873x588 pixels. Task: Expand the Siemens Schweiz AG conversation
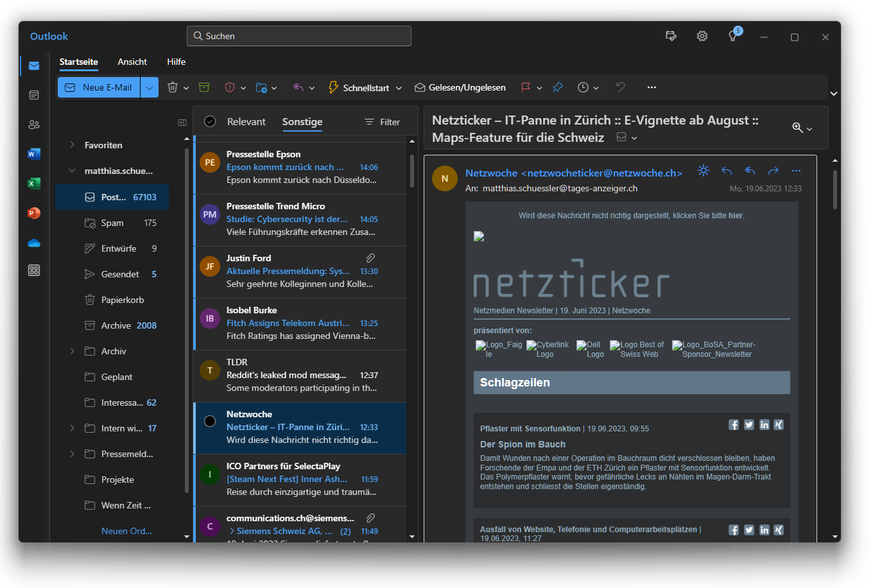click(x=232, y=531)
